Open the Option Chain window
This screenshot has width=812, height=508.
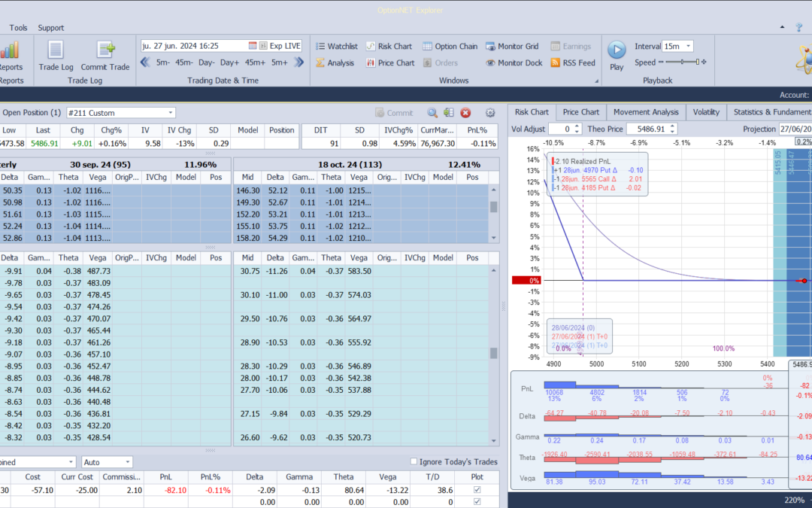tap(450, 46)
